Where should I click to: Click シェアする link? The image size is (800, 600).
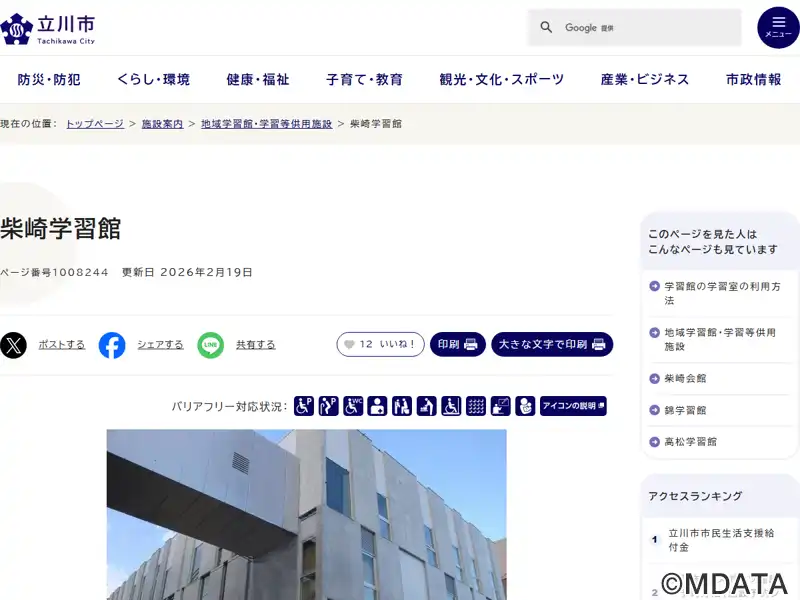pyautogui.click(x=160, y=345)
